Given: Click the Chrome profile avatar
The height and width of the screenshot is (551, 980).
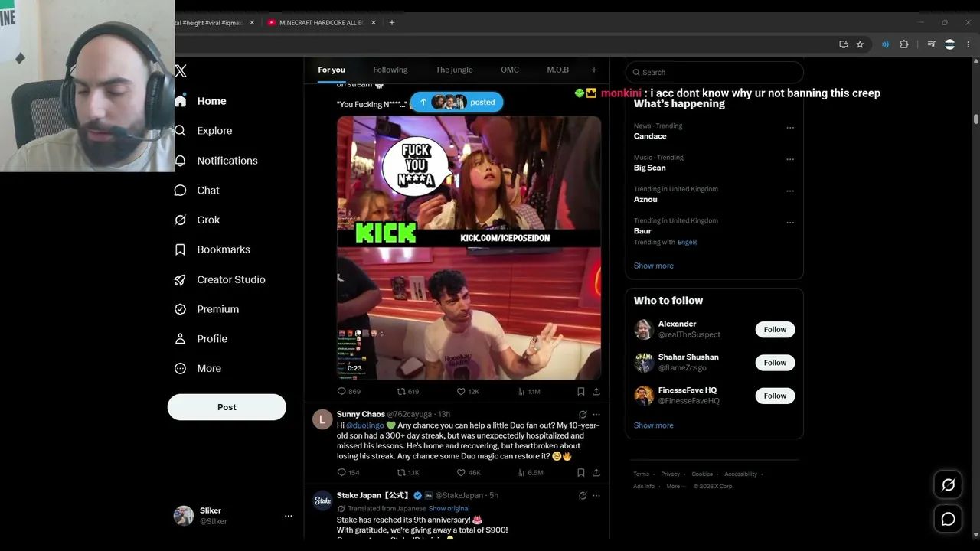Looking at the screenshot, I should pyautogui.click(x=949, y=44).
